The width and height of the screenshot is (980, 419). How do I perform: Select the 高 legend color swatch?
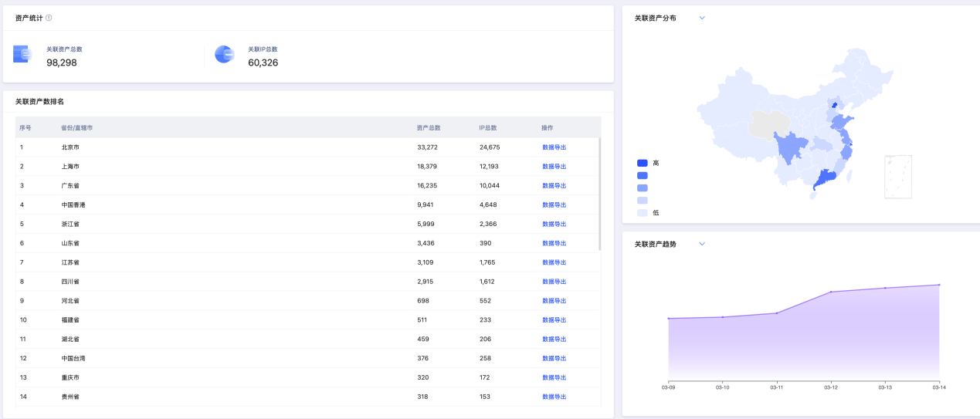(x=642, y=163)
